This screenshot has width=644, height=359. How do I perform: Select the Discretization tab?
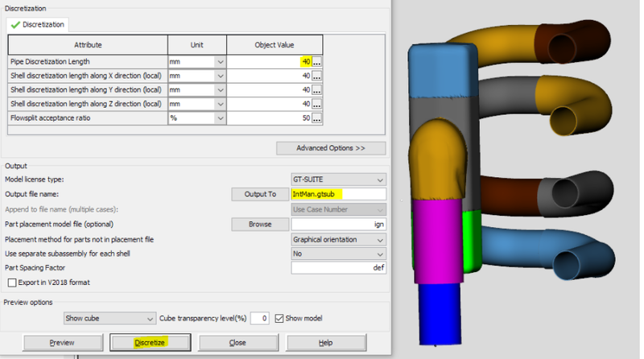pos(38,25)
